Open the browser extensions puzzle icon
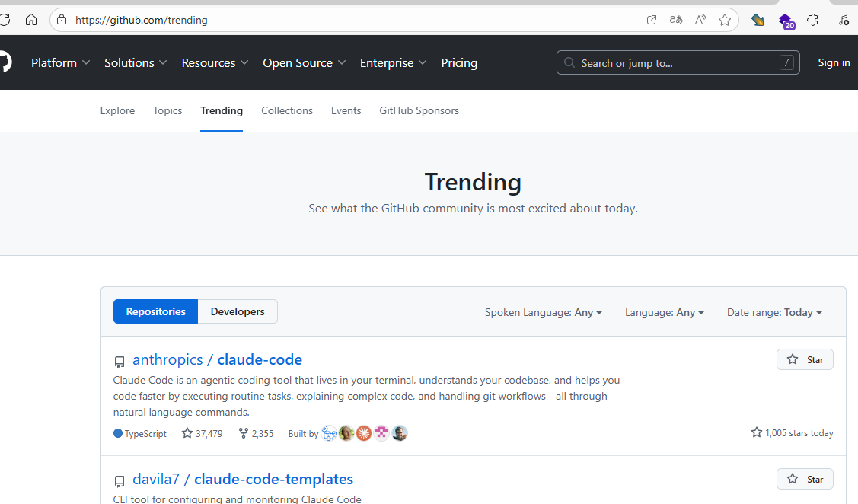The image size is (858, 504). coord(813,20)
